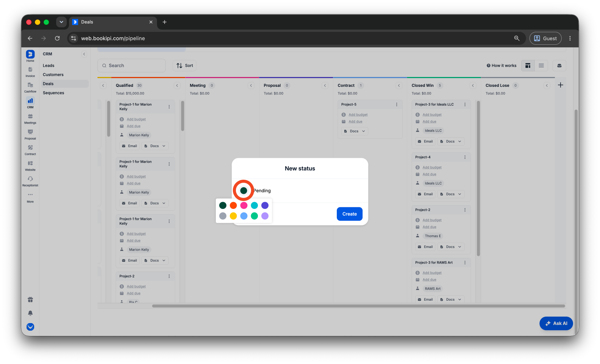Add a new pipeline column with plus

561,85
